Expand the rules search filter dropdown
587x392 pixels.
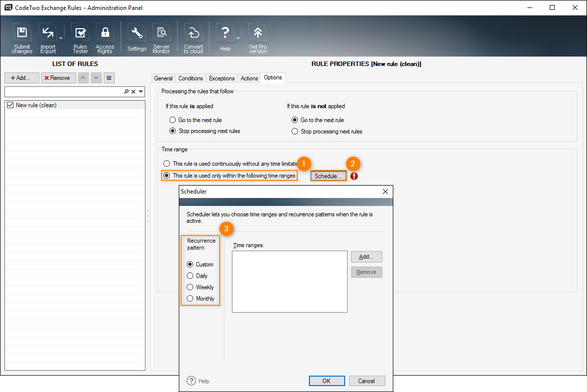(x=141, y=92)
